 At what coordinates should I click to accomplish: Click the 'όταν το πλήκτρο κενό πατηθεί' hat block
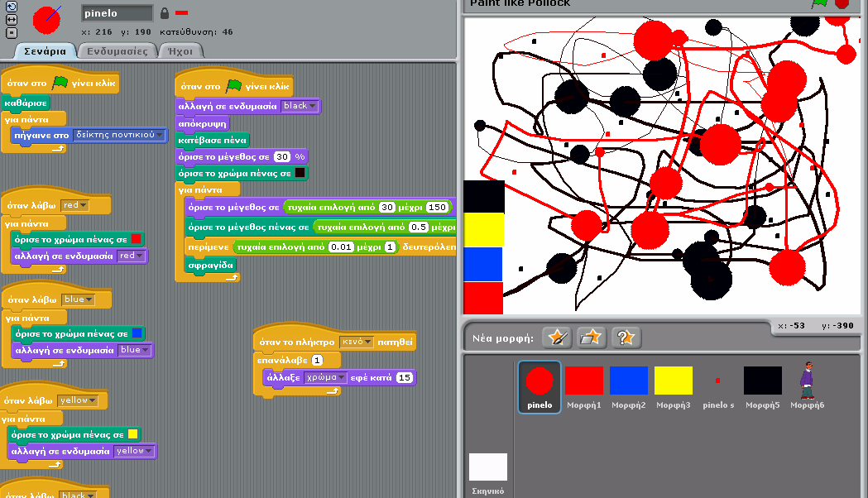coord(335,340)
